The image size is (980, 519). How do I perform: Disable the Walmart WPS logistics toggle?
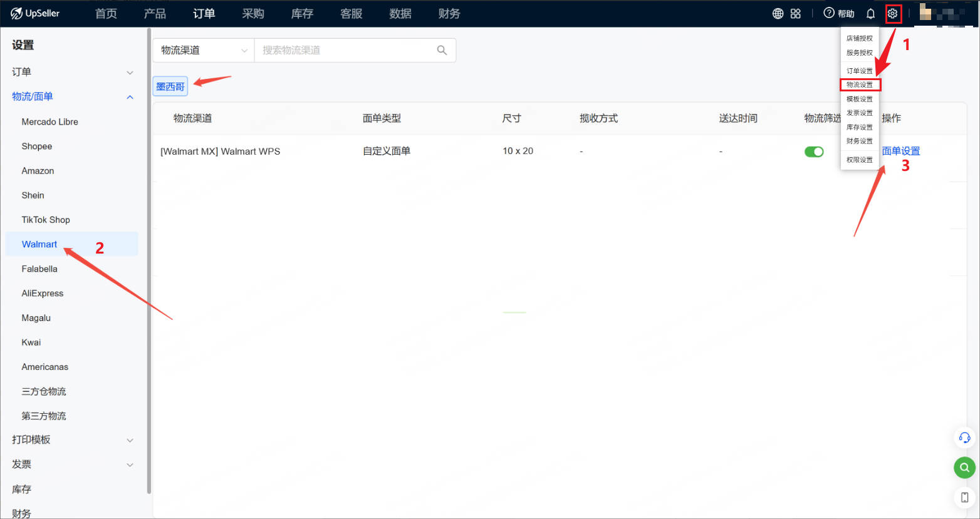click(x=813, y=151)
